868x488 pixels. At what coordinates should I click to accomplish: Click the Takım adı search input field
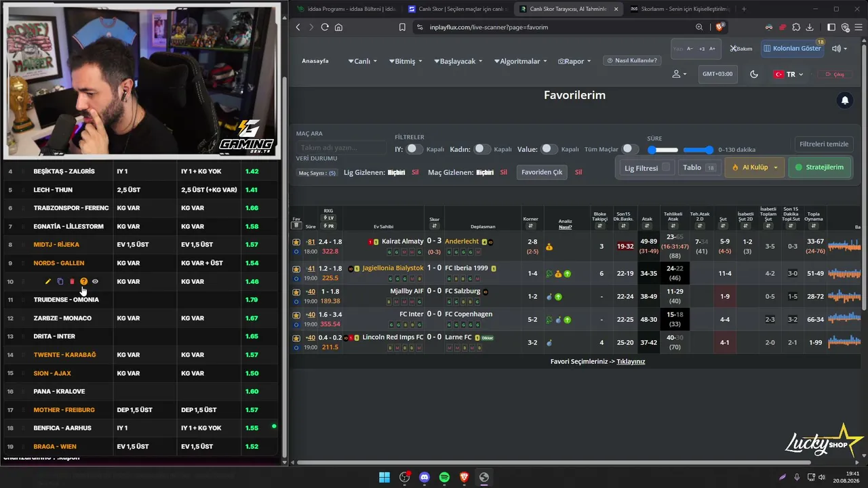coord(342,148)
